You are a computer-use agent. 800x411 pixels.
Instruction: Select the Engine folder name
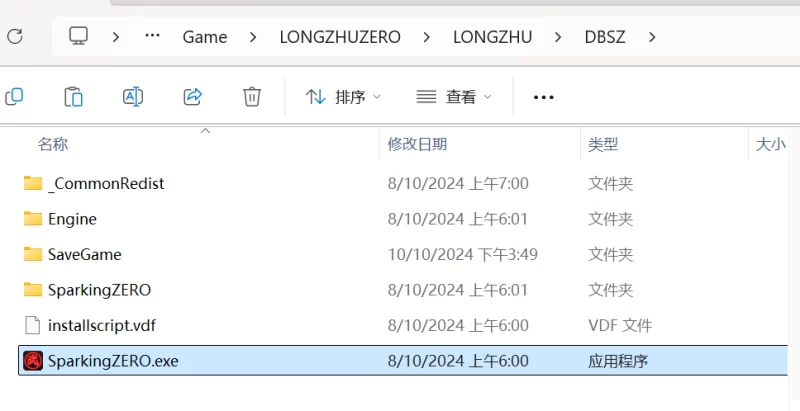click(72, 219)
